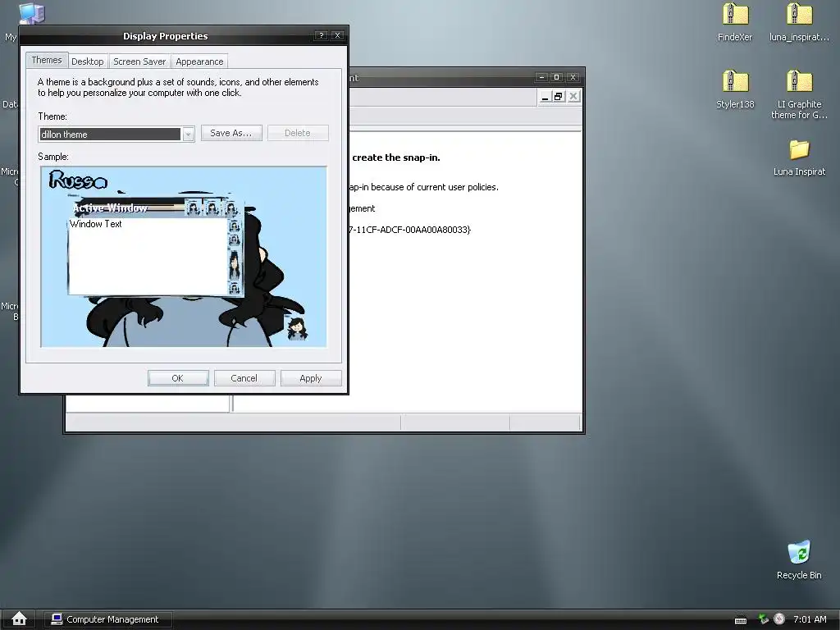
Task: Select the My Computer desktop icon
Action: (x=31, y=13)
